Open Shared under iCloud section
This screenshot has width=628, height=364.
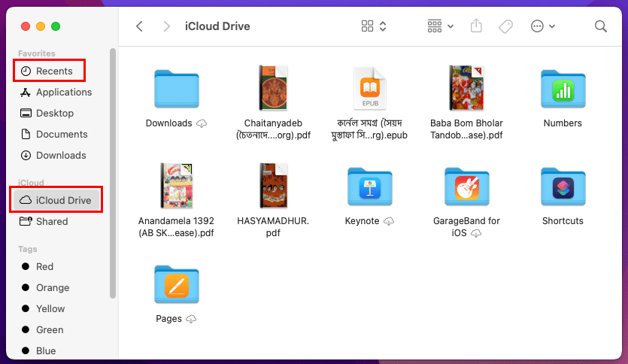(x=51, y=221)
